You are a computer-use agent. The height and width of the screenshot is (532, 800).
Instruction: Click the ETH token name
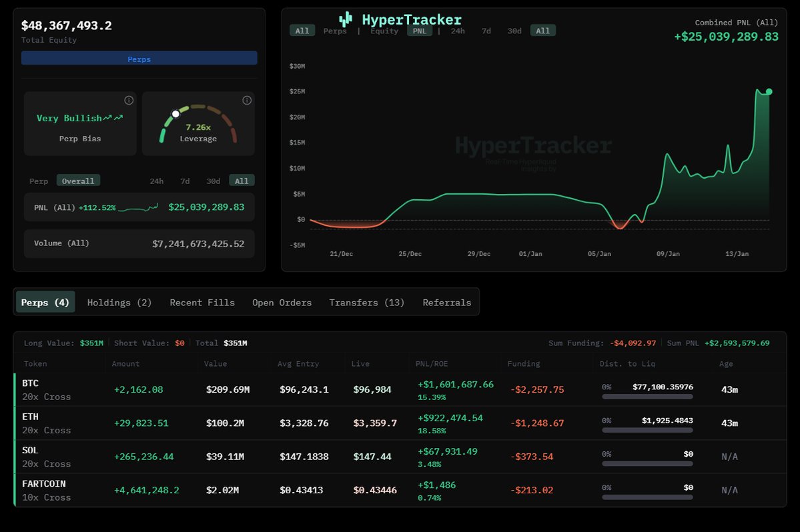(30, 416)
